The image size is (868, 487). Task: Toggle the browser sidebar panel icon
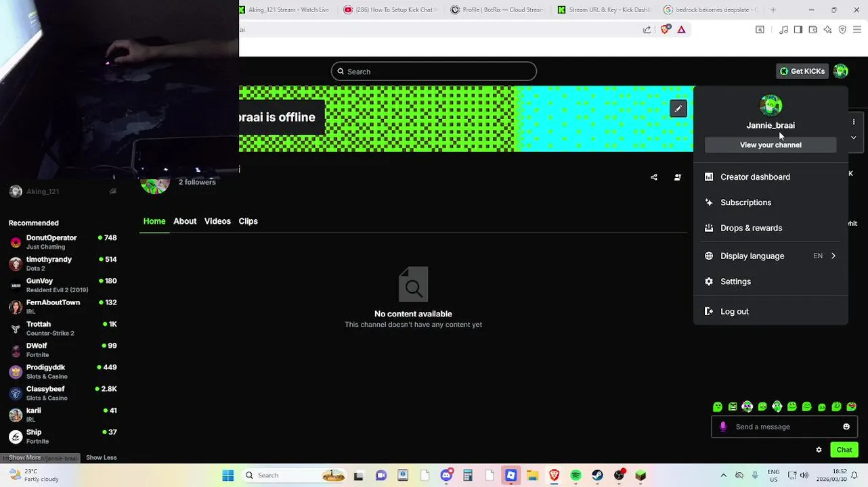798,30
